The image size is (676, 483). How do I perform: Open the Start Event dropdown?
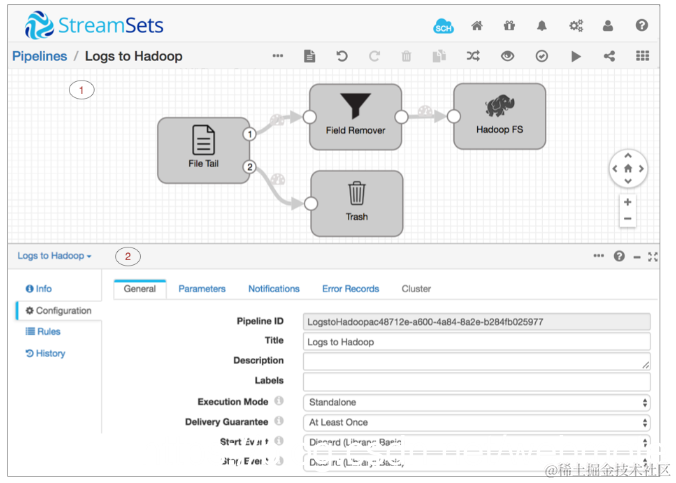click(x=476, y=442)
